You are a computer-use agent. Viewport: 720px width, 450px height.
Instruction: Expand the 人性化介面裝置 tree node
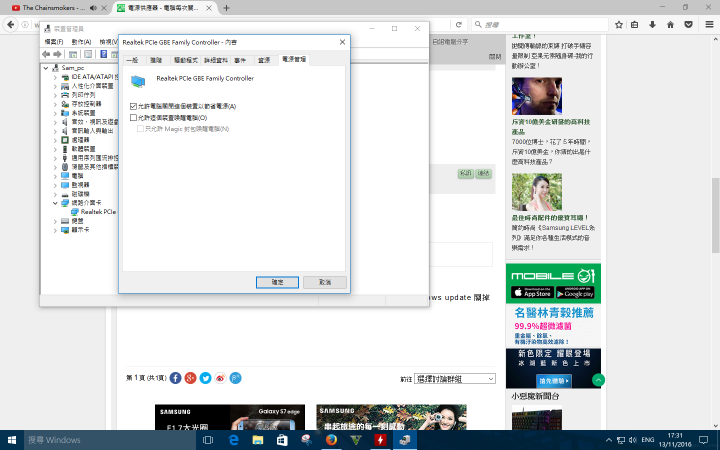55,86
